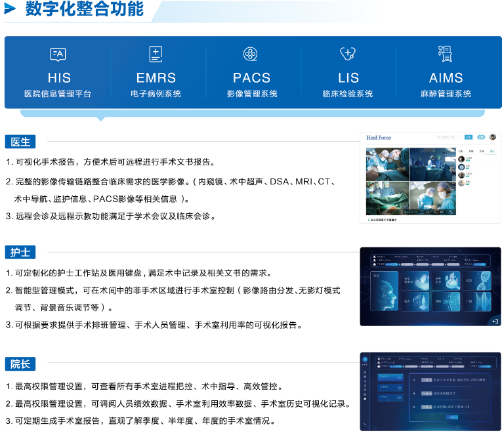Click the blue confirm button under checklist
Viewport: 504px width, 439px height.
click(452, 417)
